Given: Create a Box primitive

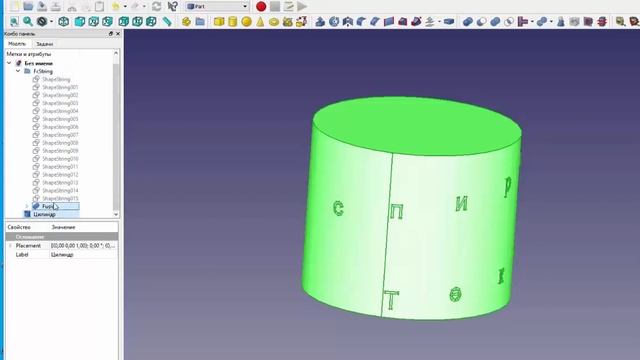Looking at the screenshot, I should [x=219, y=21].
